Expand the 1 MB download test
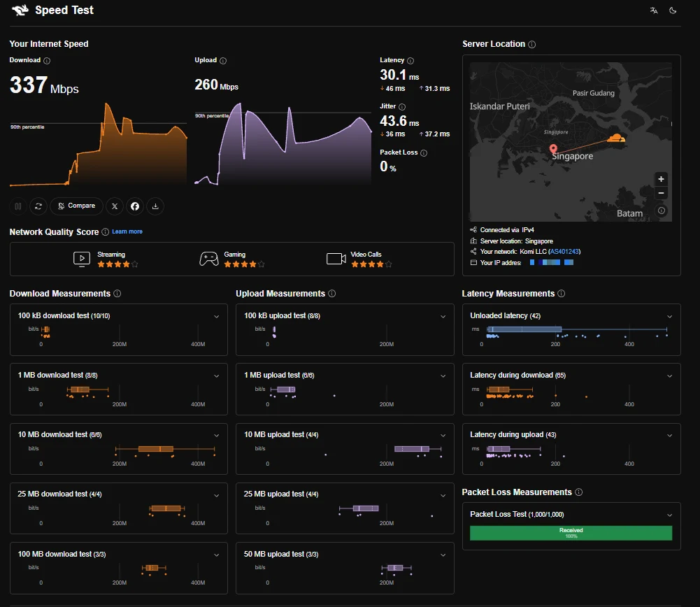 click(x=217, y=376)
